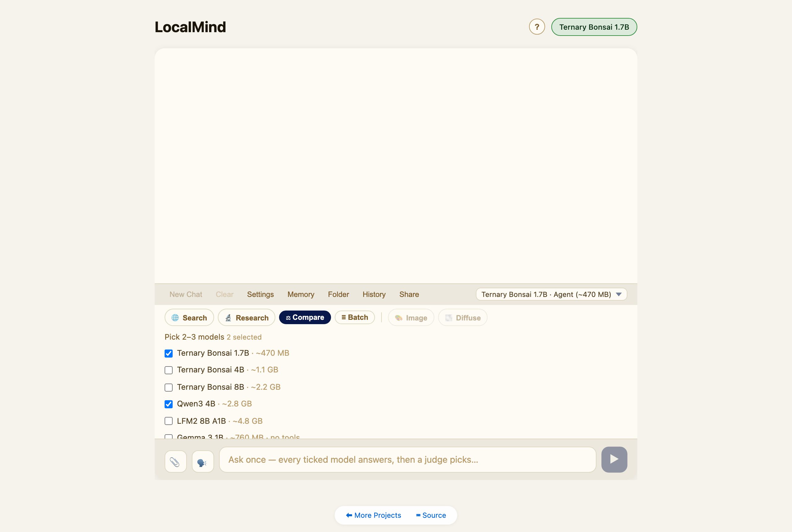Switch on Batch mode
The width and height of the screenshot is (792, 532).
coord(355,317)
